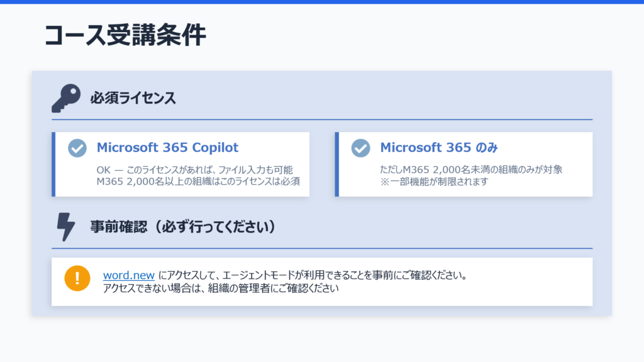Screen dimensions: 644x362
Task: Click the key icon beside 必須ライセンス
Action: tap(65, 99)
